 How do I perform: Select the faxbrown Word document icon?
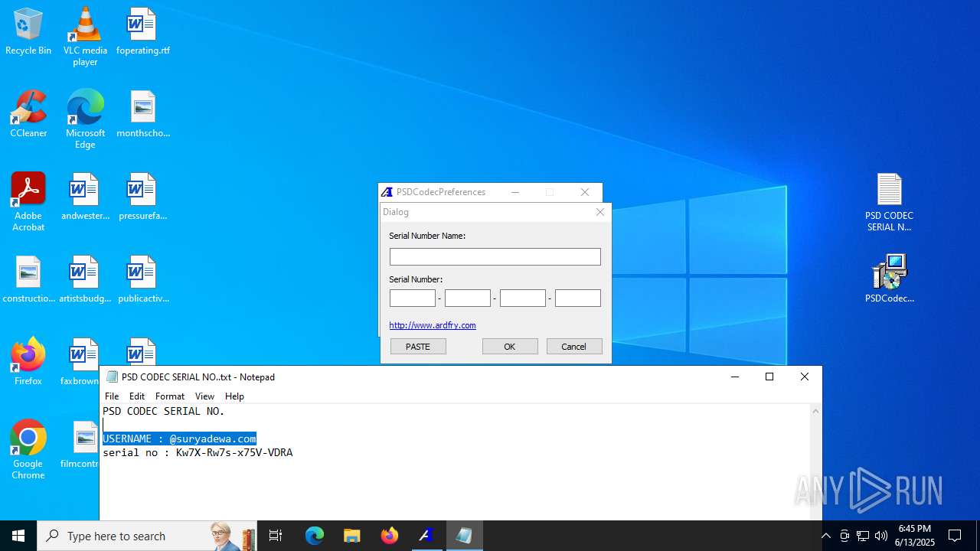point(83,360)
